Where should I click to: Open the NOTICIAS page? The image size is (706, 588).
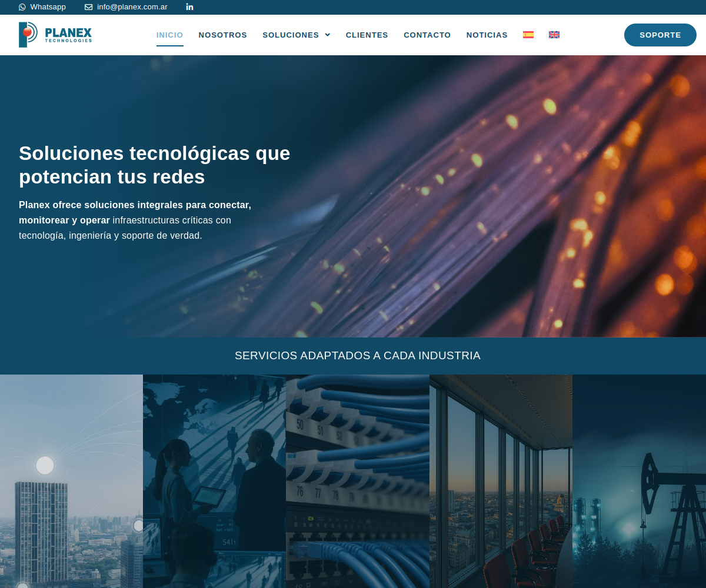(x=487, y=35)
